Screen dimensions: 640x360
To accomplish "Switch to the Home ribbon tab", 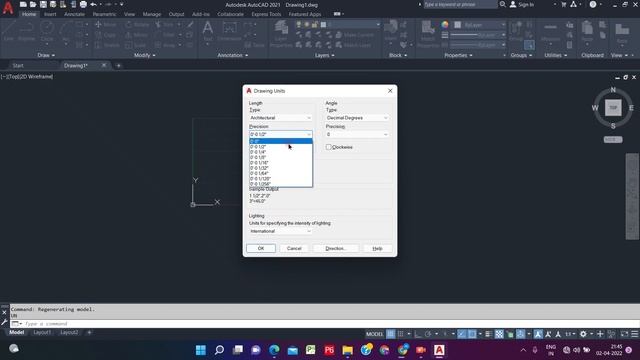I will coord(29,14).
